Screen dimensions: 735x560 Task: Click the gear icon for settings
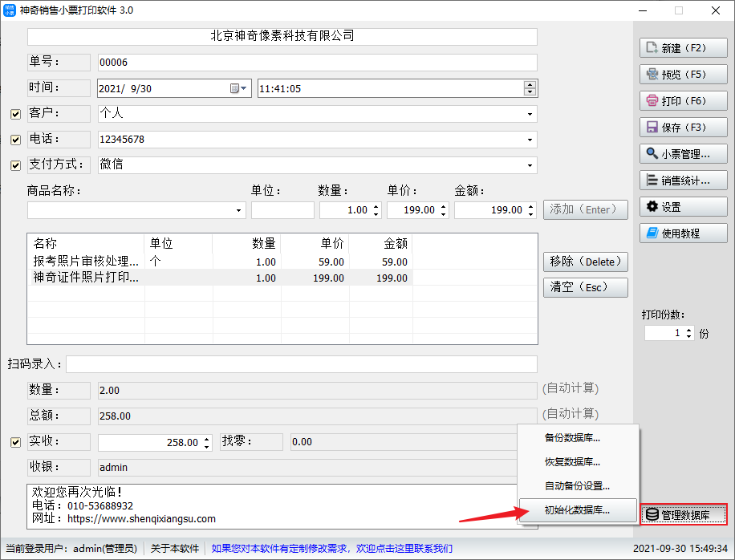pyautogui.click(x=652, y=206)
